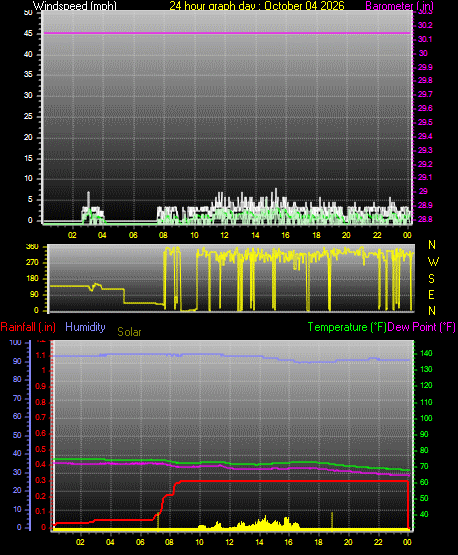Click the magenta barometer trend line
The width and height of the screenshot is (458, 555).
pos(227,33)
